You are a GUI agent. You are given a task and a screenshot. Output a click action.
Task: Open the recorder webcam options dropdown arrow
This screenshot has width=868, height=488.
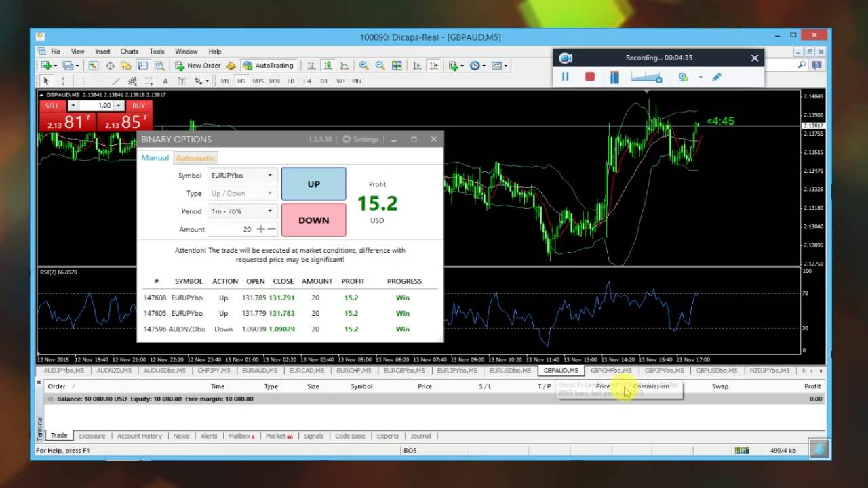[x=701, y=77]
